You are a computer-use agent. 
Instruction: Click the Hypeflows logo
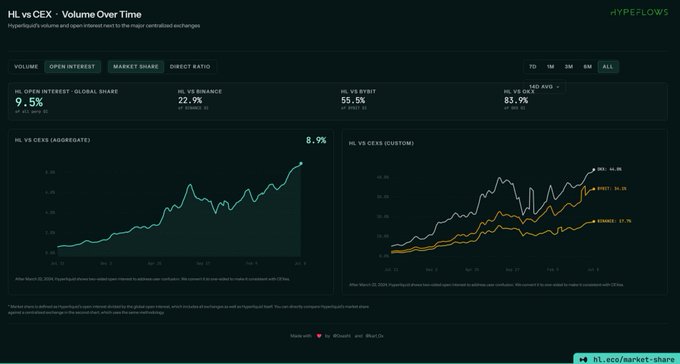point(639,13)
